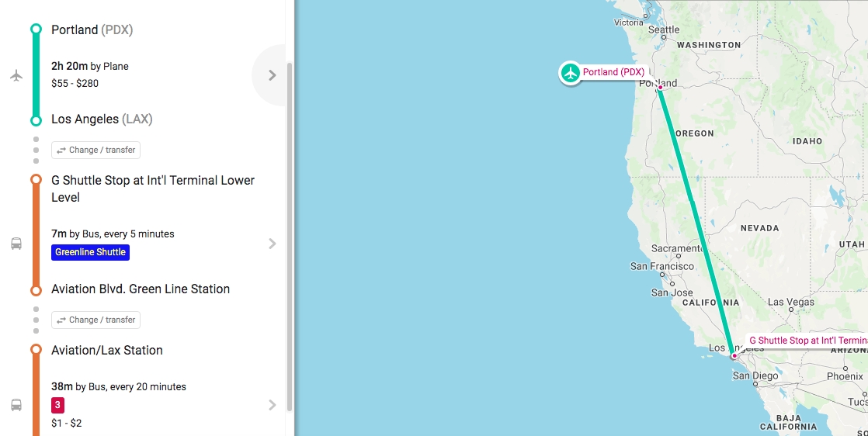This screenshot has width=868, height=436.
Task: Select the blue Greenline Shuttle label
Action: click(x=91, y=252)
